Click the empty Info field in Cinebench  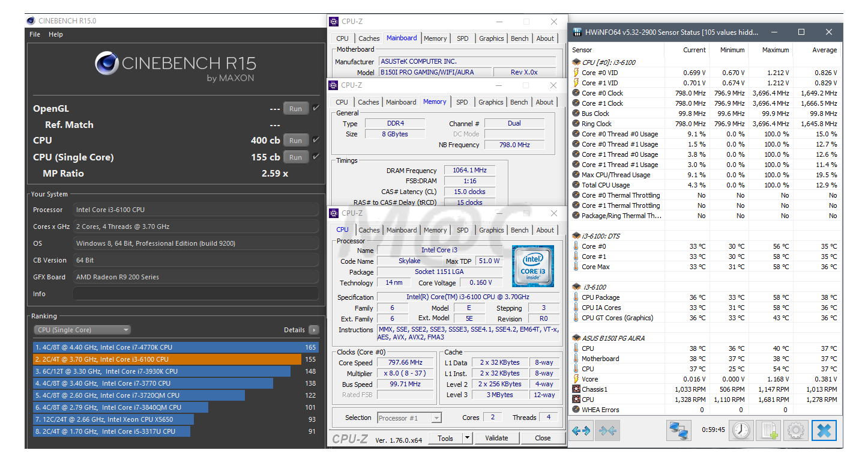[196, 294]
